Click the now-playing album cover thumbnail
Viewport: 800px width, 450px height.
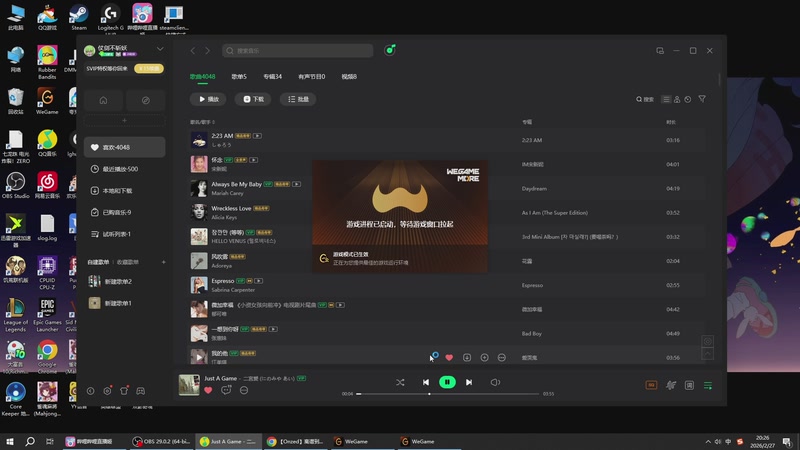point(189,385)
